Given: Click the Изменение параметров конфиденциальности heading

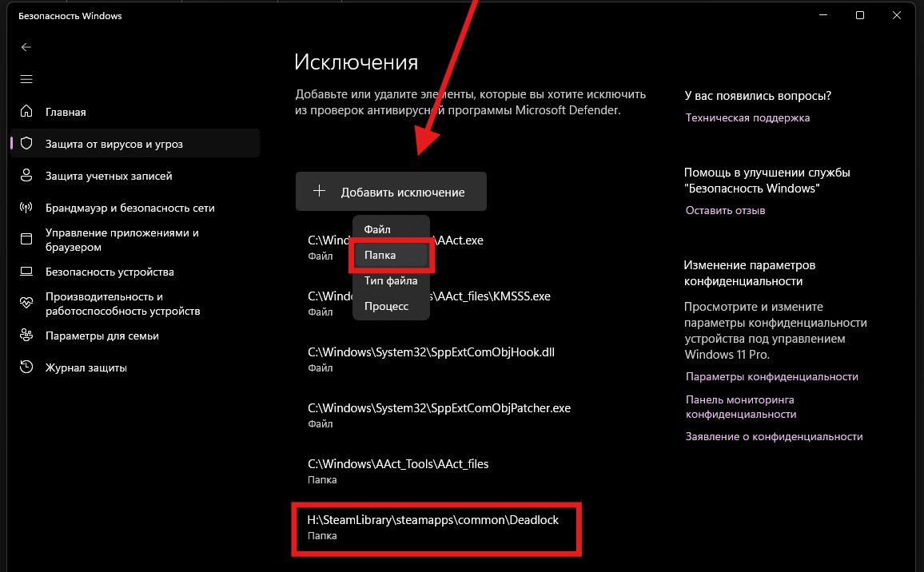Looking at the screenshot, I should point(749,272).
